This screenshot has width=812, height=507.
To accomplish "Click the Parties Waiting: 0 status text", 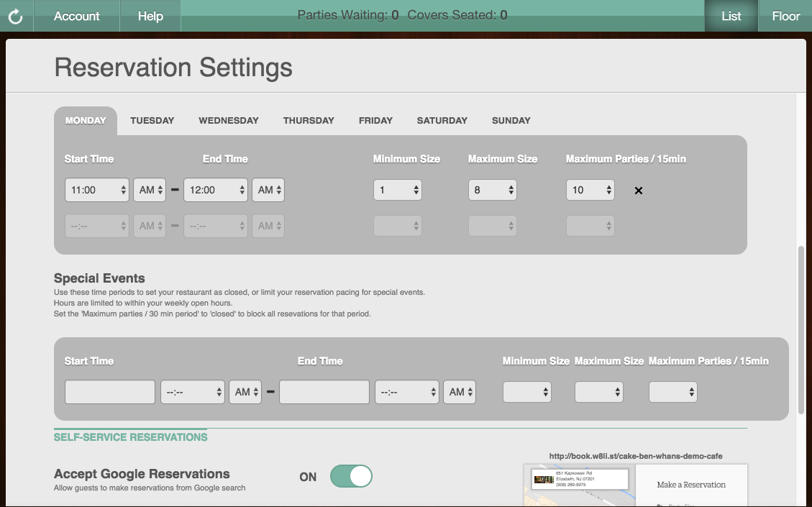I will point(348,16).
